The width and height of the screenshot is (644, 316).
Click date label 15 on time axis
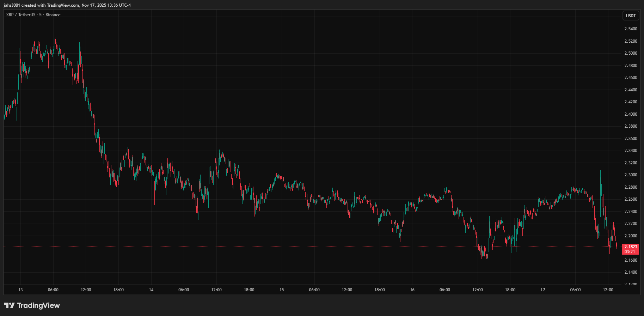282,290
